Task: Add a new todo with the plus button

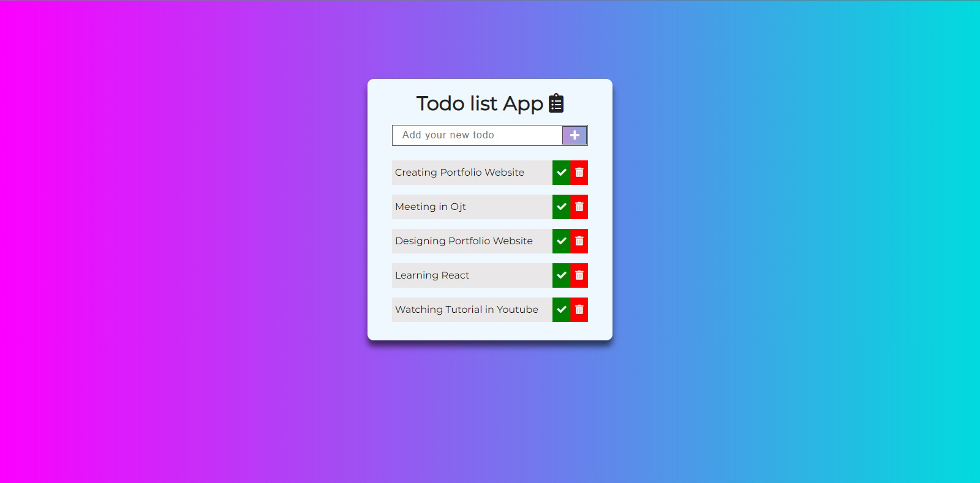Action: click(x=575, y=135)
